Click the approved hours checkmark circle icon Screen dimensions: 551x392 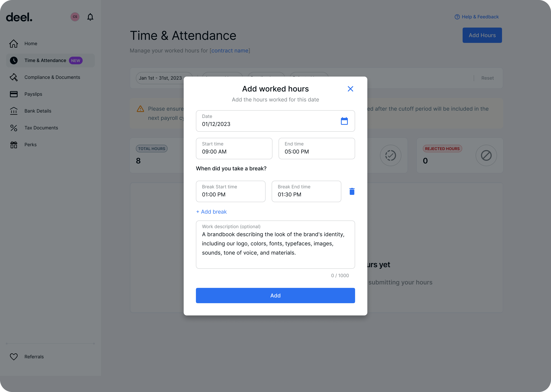(x=390, y=155)
